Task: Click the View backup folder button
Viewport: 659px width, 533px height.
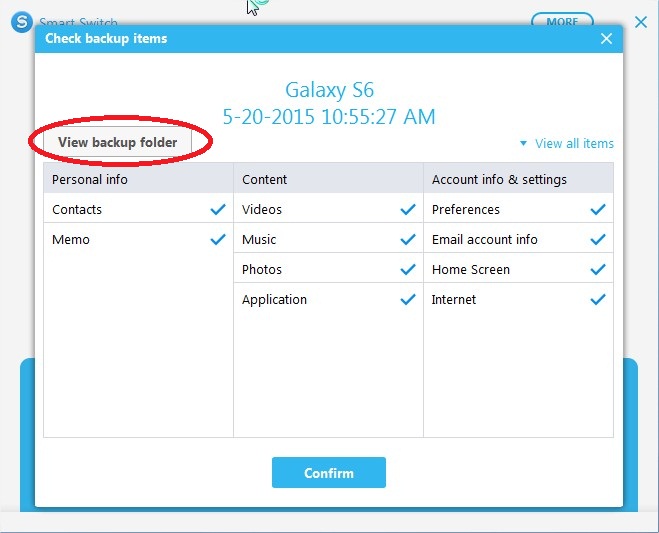Action: pos(118,142)
